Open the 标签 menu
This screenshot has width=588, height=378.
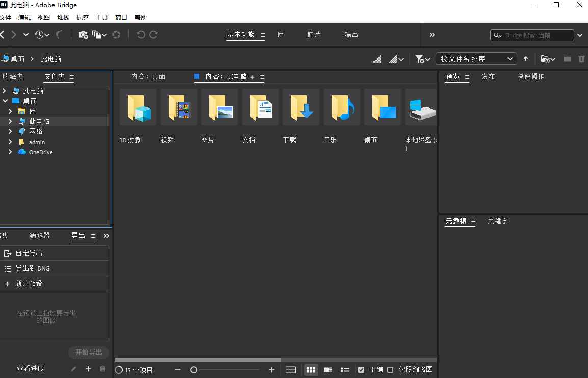(83, 18)
